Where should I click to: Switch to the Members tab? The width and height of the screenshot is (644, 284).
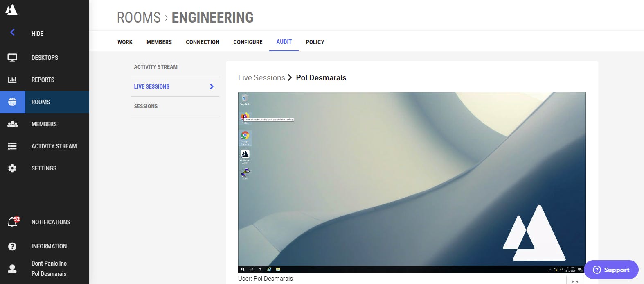(x=159, y=42)
